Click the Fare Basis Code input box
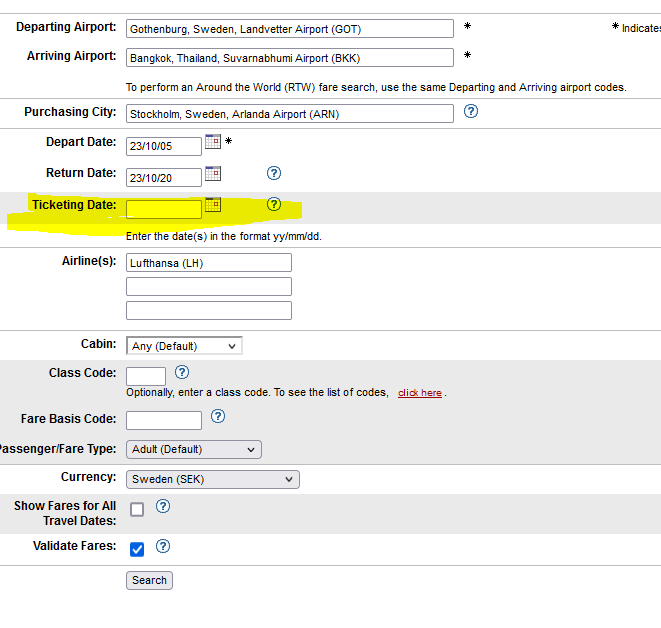 click(164, 420)
